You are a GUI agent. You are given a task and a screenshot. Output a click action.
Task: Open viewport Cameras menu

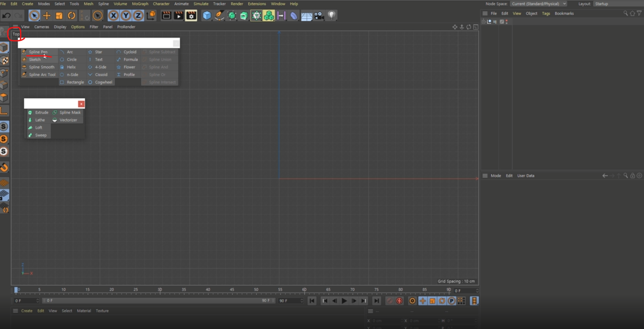(x=42, y=27)
